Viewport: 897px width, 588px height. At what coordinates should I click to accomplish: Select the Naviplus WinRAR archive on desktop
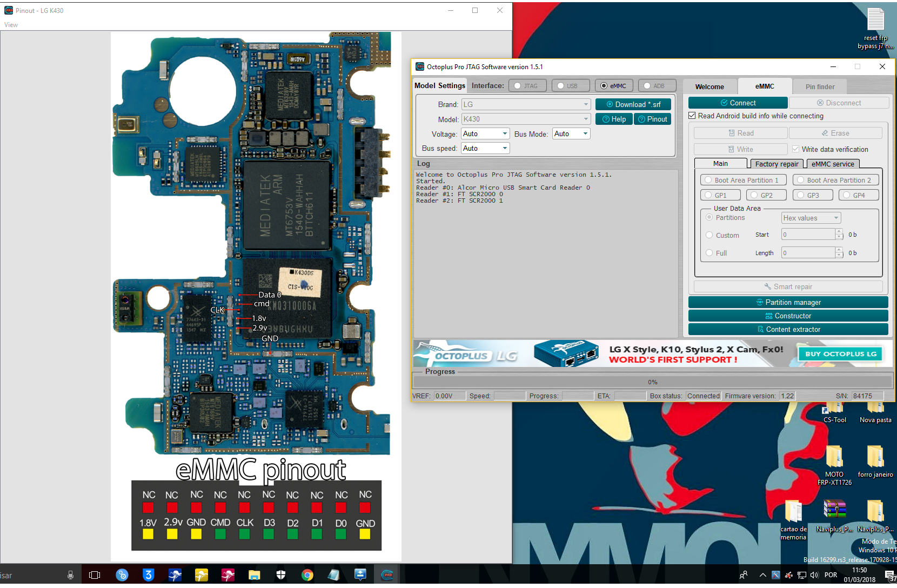[x=834, y=516]
